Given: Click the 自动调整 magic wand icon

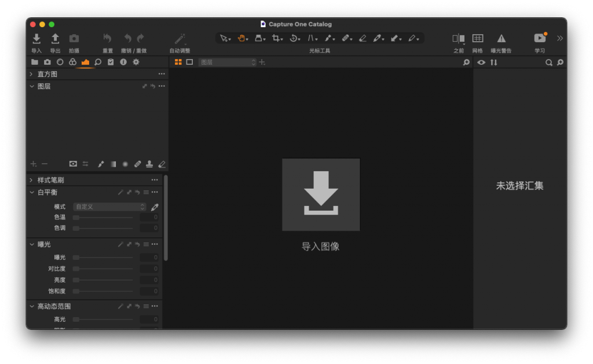Looking at the screenshot, I should [180, 39].
